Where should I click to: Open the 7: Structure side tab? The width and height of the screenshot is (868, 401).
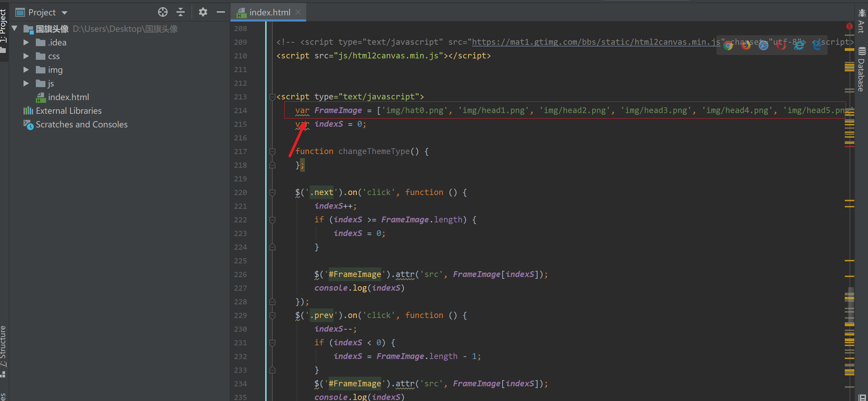[x=3, y=351]
